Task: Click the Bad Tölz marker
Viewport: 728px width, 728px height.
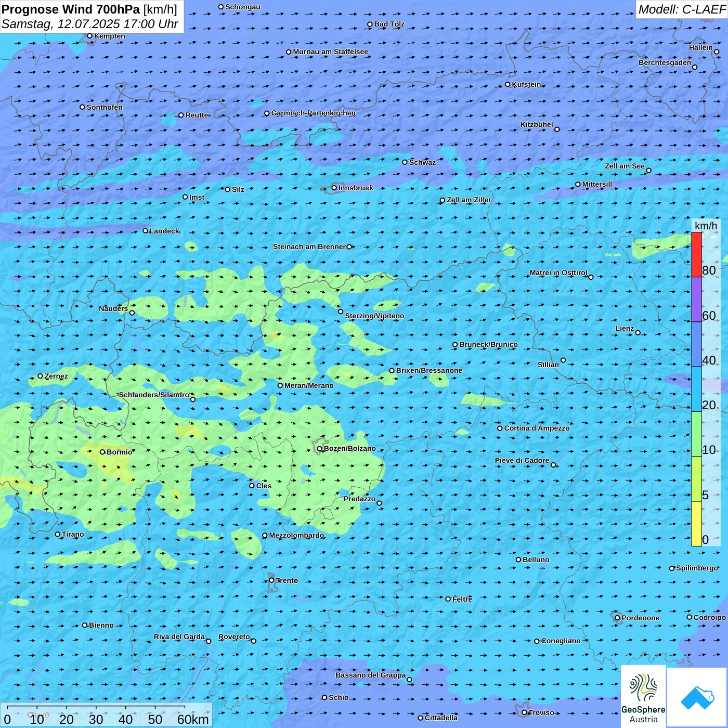Action: [x=370, y=24]
